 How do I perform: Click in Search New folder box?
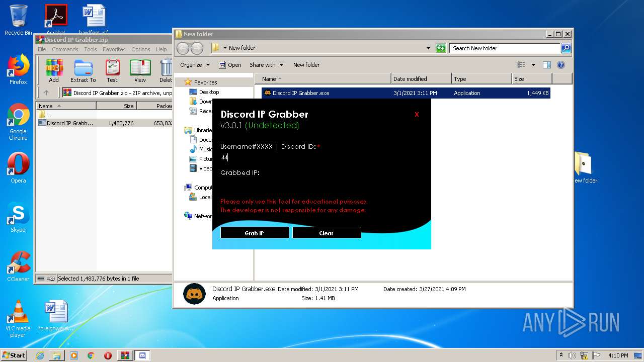pos(505,48)
